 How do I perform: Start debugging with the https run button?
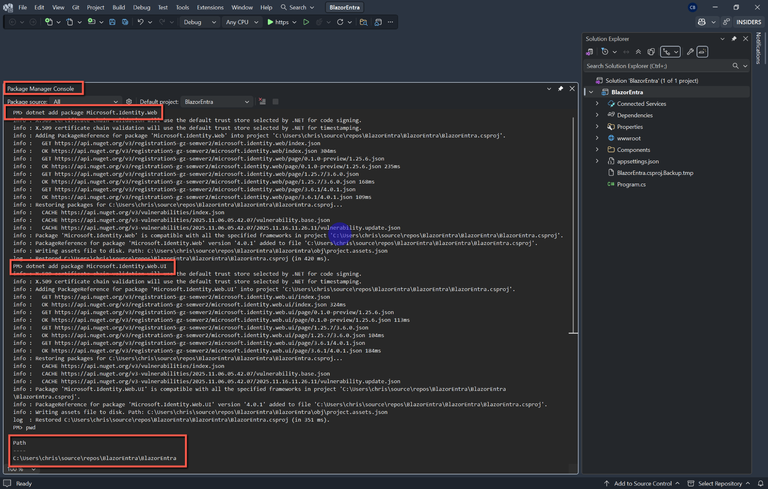coord(275,22)
